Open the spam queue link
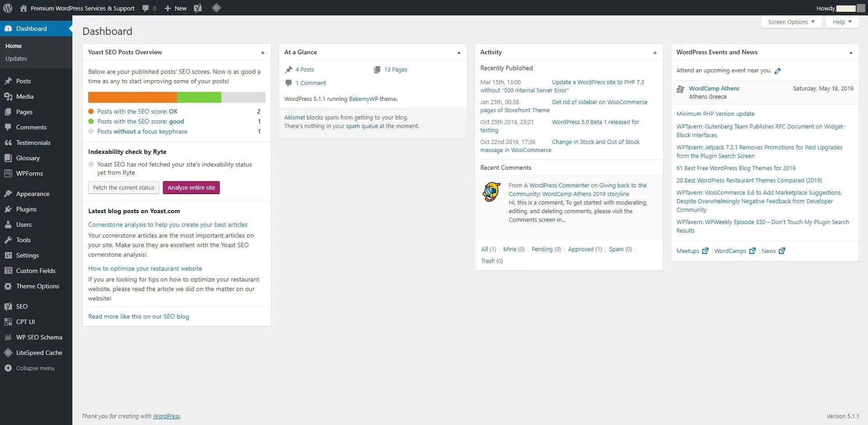Screen dimensions: 868x425 [x=362, y=126]
